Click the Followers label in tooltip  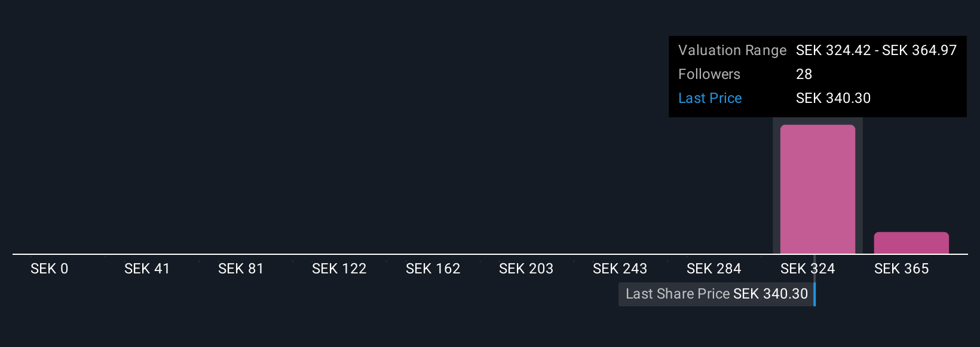point(709,74)
